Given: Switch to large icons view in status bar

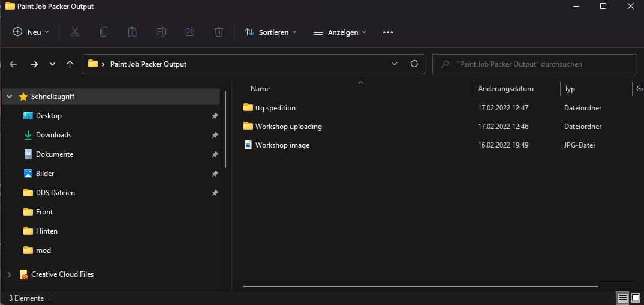Looking at the screenshot, I should point(636,298).
